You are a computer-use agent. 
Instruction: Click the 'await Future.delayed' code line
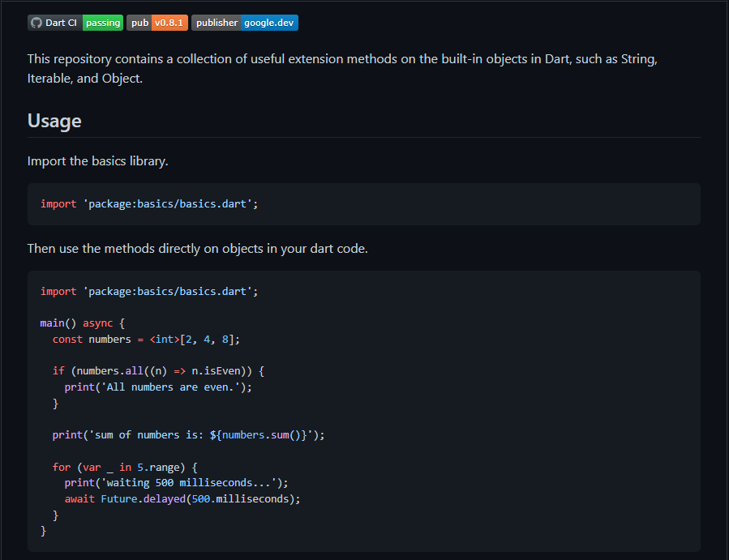(182, 499)
